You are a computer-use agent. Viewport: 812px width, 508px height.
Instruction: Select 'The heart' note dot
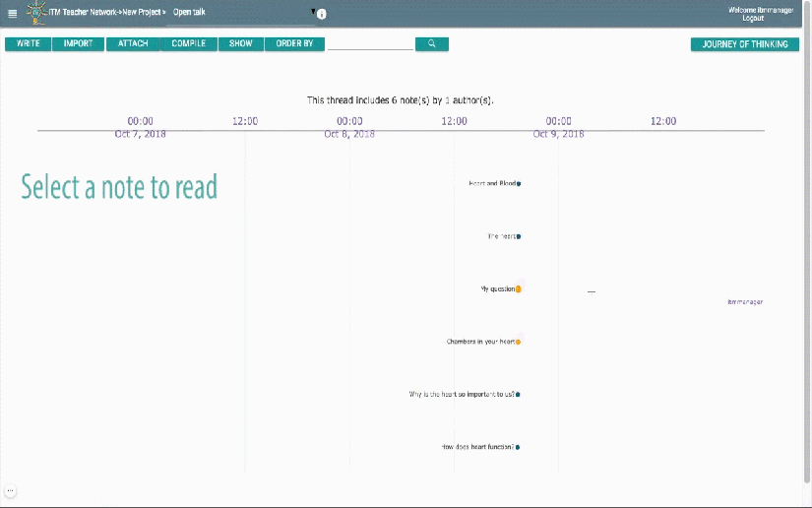[x=519, y=236]
